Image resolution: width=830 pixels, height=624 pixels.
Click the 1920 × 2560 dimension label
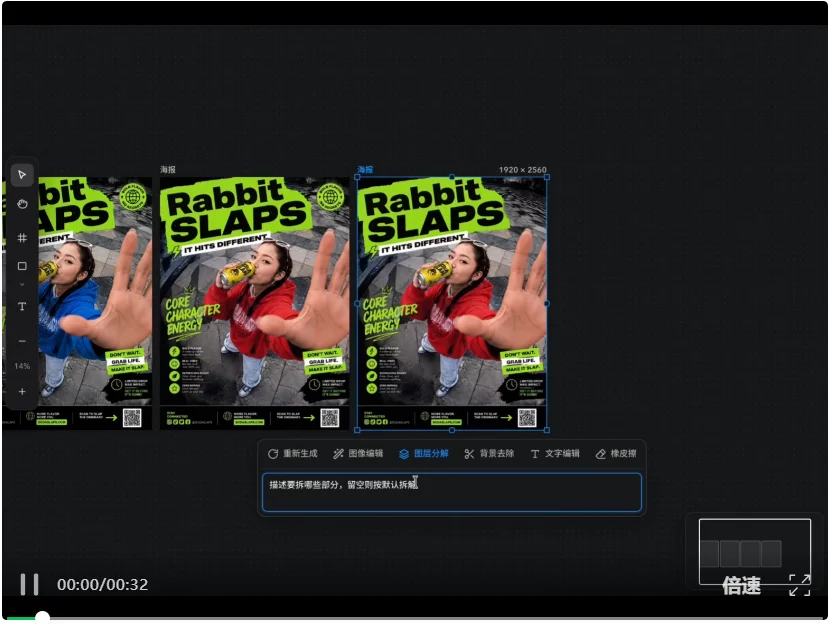pos(522,169)
